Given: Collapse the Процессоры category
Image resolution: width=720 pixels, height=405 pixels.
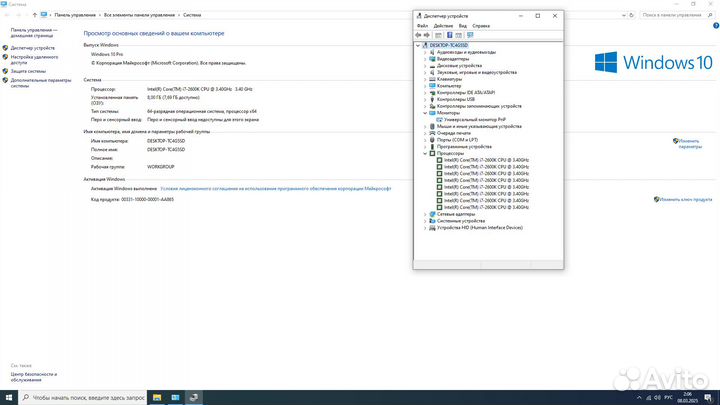Looking at the screenshot, I should (424, 153).
